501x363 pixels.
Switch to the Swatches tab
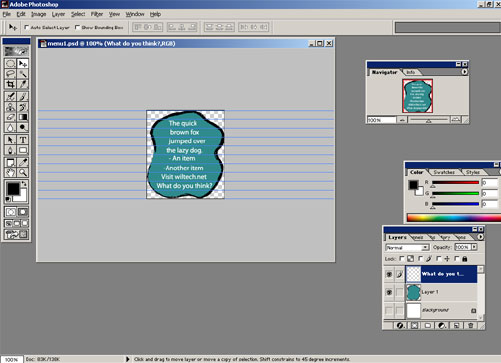point(444,172)
